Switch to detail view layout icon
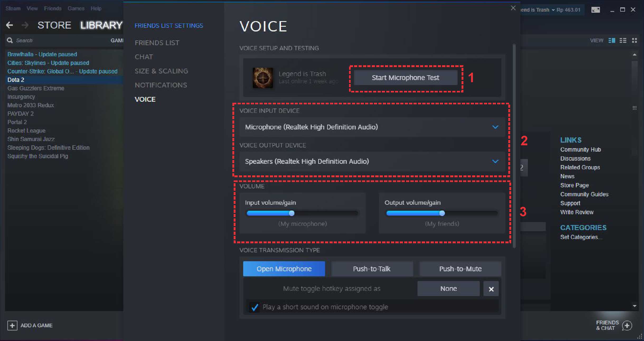The image size is (644, 341). (x=612, y=40)
